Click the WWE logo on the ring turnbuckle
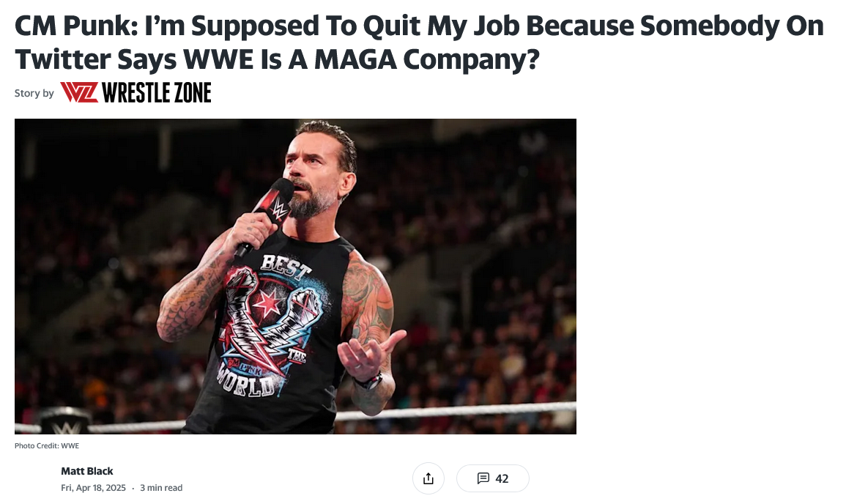The width and height of the screenshot is (857, 504). point(66,423)
